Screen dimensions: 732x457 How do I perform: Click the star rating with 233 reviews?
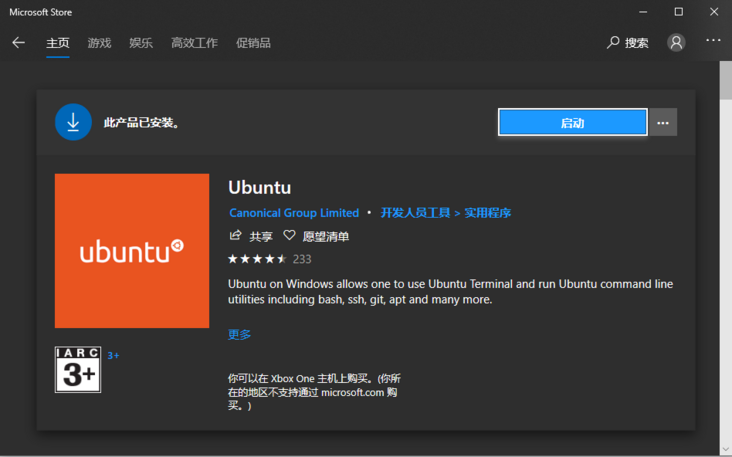259,259
